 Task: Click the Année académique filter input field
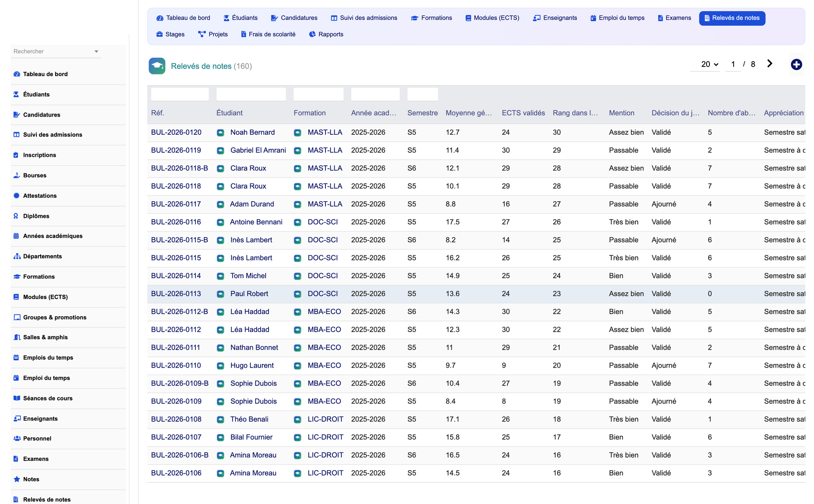pyautogui.click(x=375, y=94)
